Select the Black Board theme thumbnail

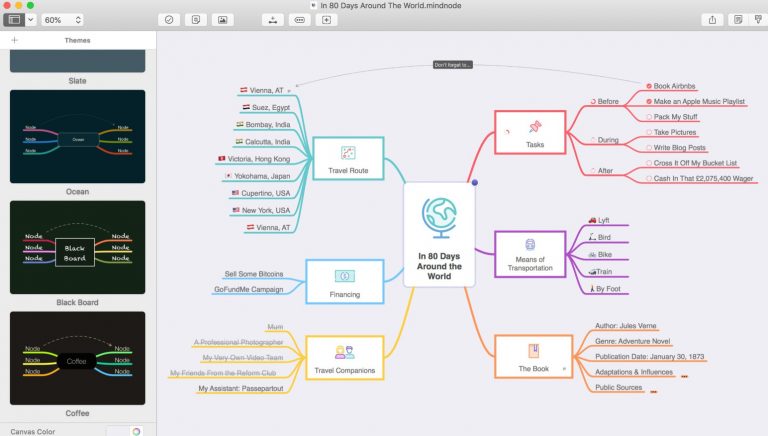click(77, 247)
